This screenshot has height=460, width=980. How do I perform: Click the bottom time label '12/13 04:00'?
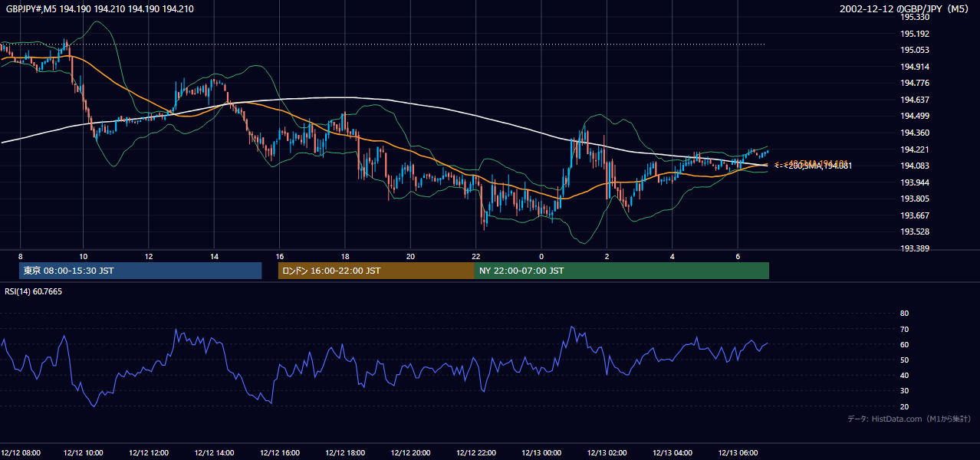(673, 452)
